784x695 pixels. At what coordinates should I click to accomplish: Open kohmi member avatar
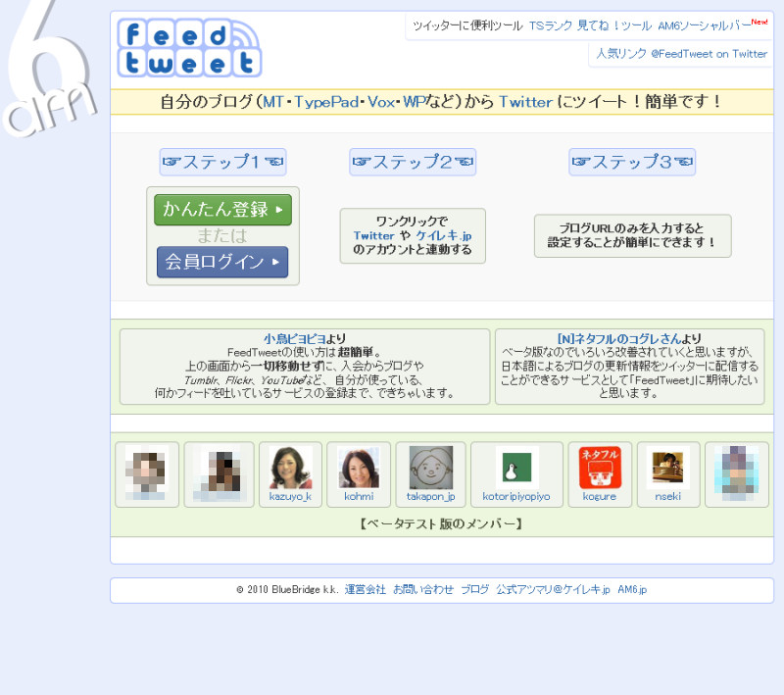coord(359,468)
